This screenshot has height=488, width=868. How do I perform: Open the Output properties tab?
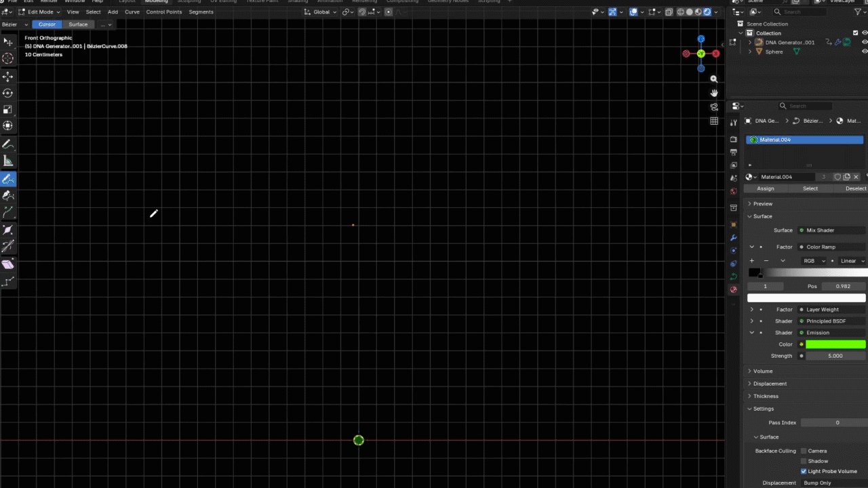pyautogui.click(x=733, y=152)
